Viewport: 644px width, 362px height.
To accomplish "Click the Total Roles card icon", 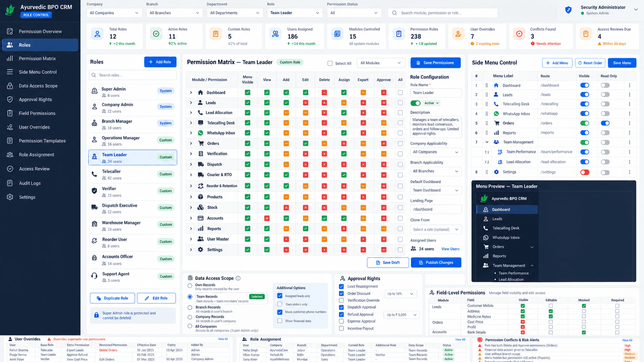I will [x=97, y=34].
